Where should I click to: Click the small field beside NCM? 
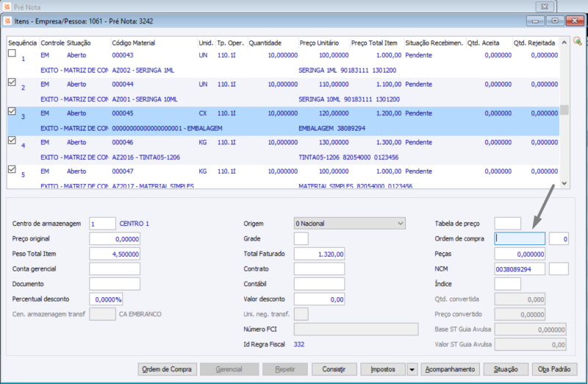pyautogui.click(x=559, y=269)
